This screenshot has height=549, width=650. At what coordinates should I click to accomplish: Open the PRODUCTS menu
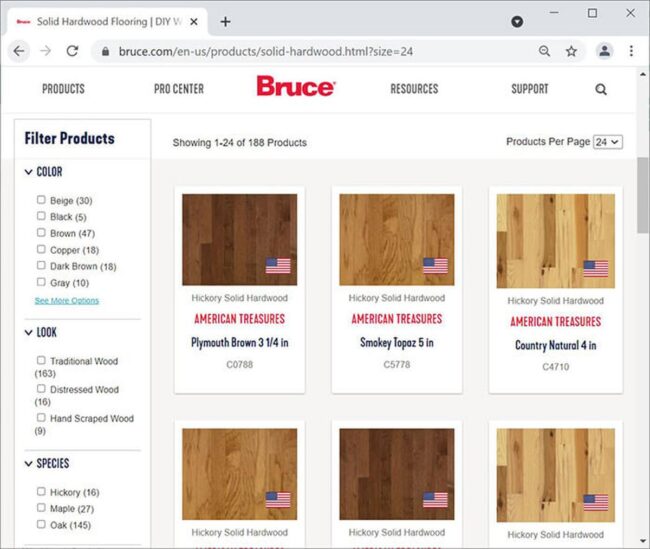click(x=63, y=89)
